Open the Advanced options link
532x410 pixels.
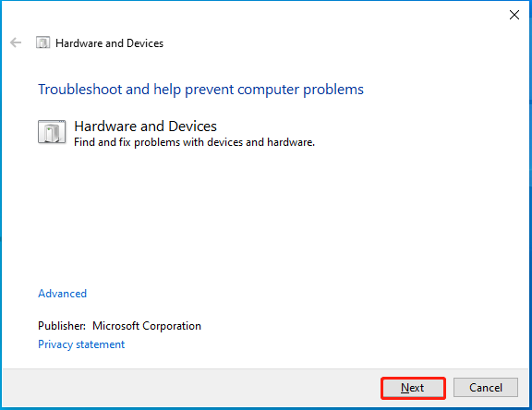coord(63,294)
